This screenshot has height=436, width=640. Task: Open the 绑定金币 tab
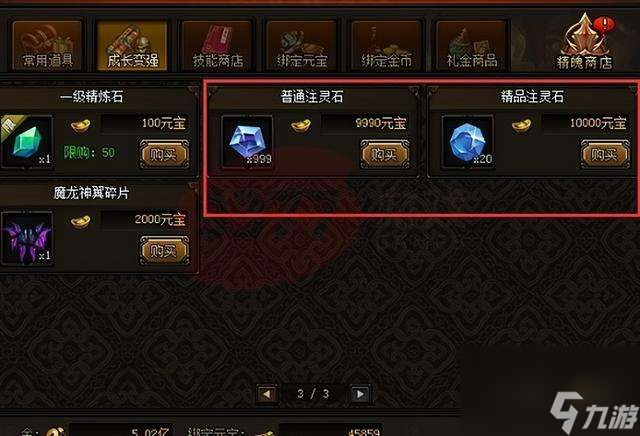(x=387, y=46)
